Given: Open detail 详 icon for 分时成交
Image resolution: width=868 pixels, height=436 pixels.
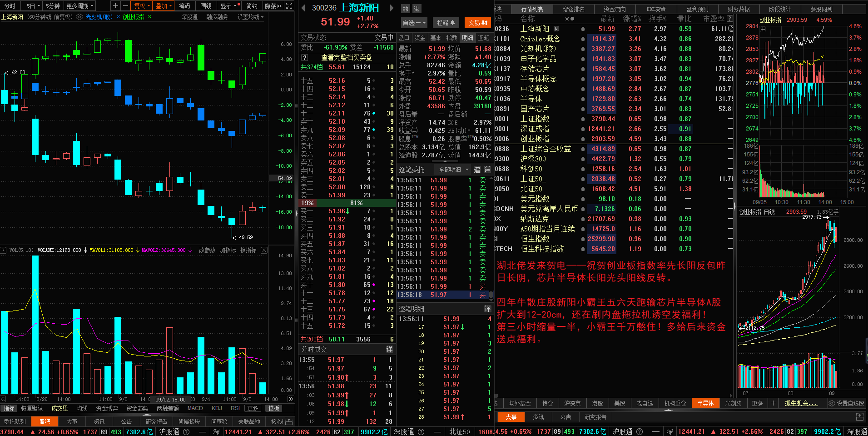Looking at the screenshot, I should pyautogui.click(x=389, y=349).
